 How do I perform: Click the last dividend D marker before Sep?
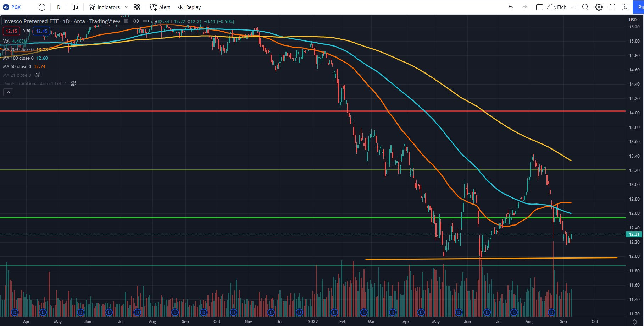551,312
